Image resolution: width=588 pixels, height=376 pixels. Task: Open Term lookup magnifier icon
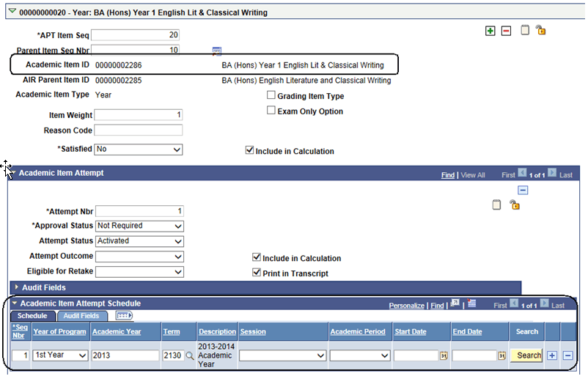click(190, 355)
